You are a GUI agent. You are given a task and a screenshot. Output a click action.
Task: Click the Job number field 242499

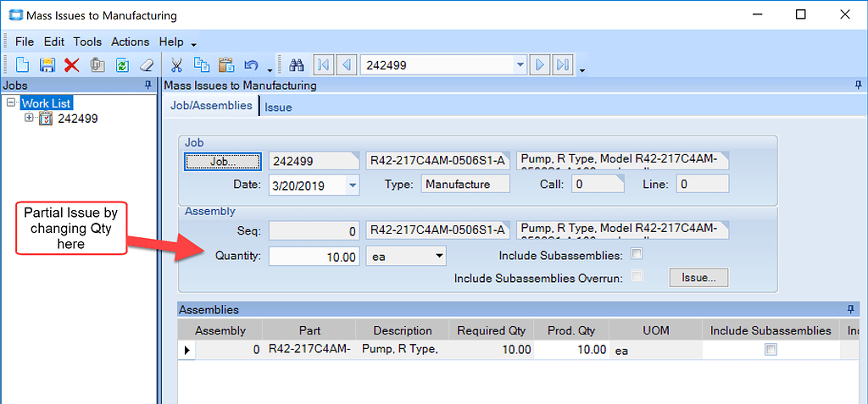tap(314, 161)
